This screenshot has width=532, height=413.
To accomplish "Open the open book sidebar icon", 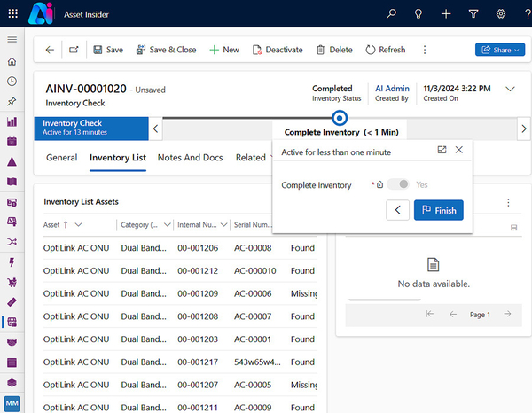I will (12, 182).
